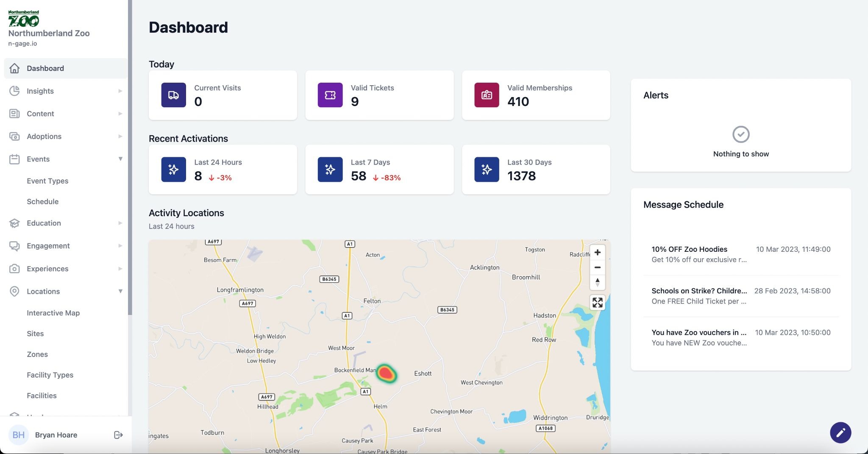Click the Current Visits truck icon
Viewport: 868px width, 454px height.
click(173, 95)
